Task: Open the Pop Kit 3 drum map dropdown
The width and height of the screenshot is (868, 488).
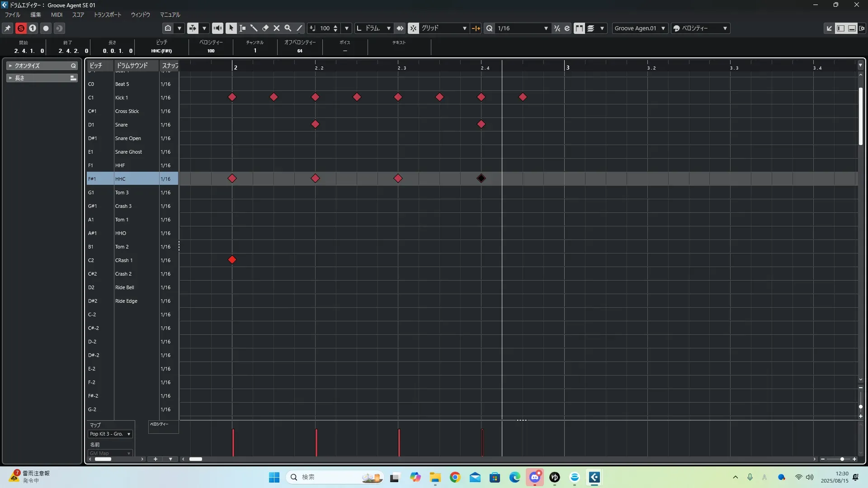Action: pyautogui.click(x=110, y=434)
